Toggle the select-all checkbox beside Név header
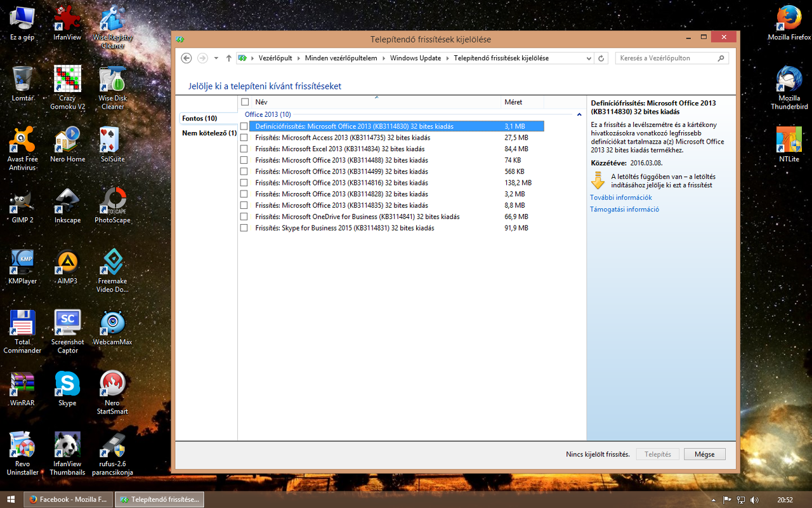The width and height of the screenshot is (812, 508). (x=244, y=102)
